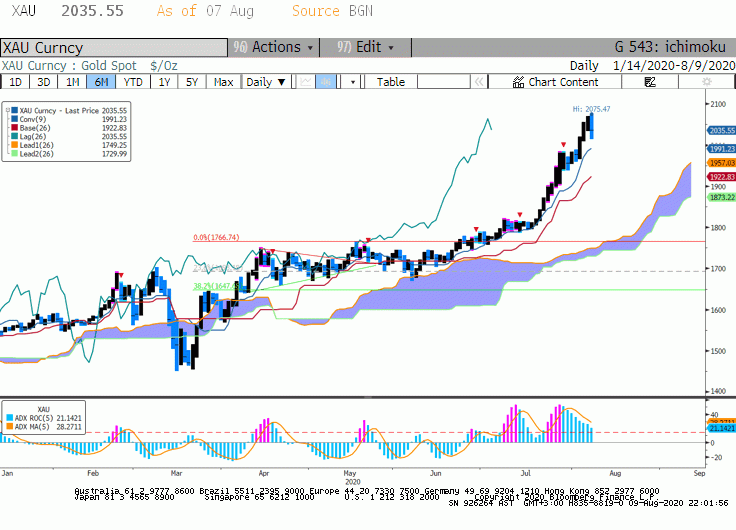736x530 pixels.
Task: Open the annotations edit icon
Action: pos(650,82)
